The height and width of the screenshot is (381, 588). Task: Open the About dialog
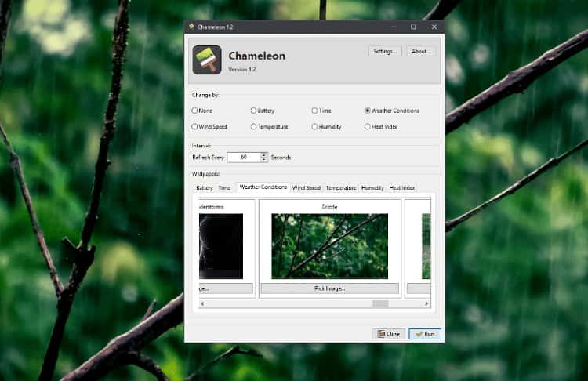coord(421,52)
